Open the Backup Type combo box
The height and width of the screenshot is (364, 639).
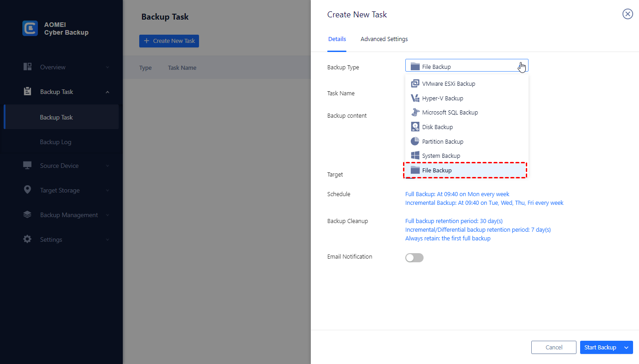466,66
